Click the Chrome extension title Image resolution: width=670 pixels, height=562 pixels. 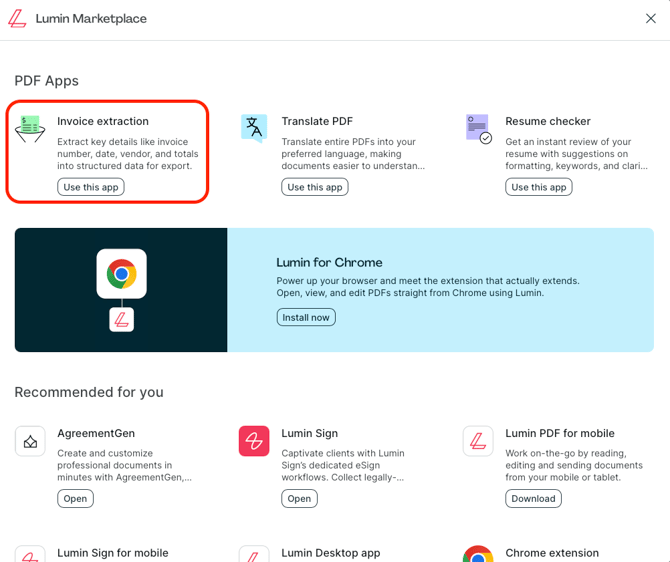(552, 553)
